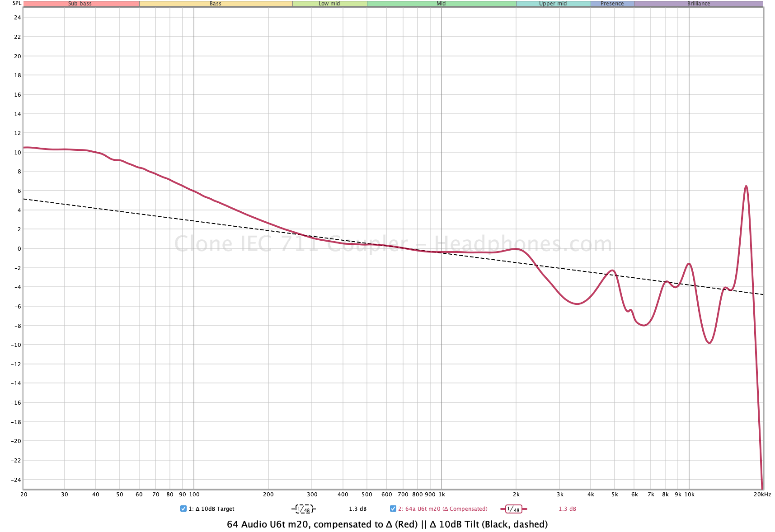Select the Sub bass band label
The image size is (775, 532).
[x=81, y=4]
